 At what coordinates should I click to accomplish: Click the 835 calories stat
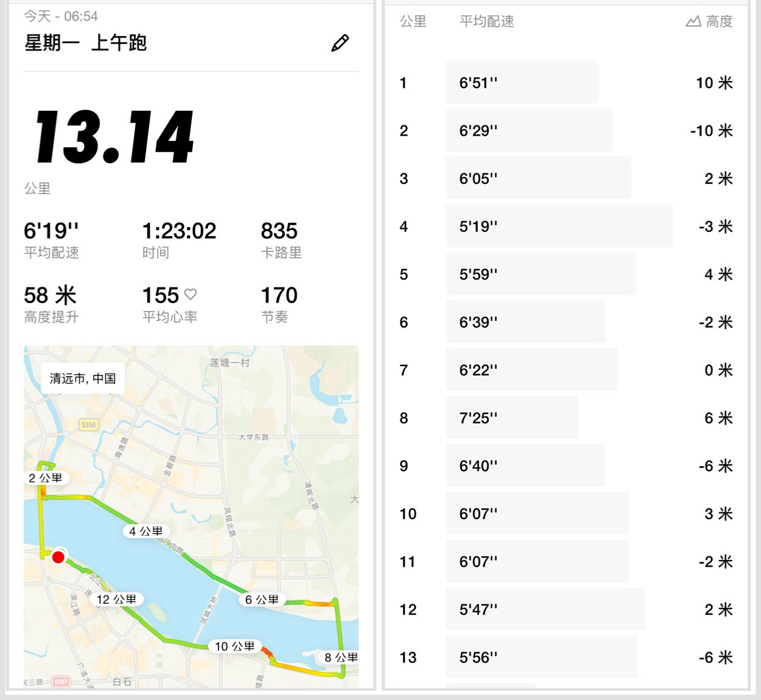coord(279,231)
